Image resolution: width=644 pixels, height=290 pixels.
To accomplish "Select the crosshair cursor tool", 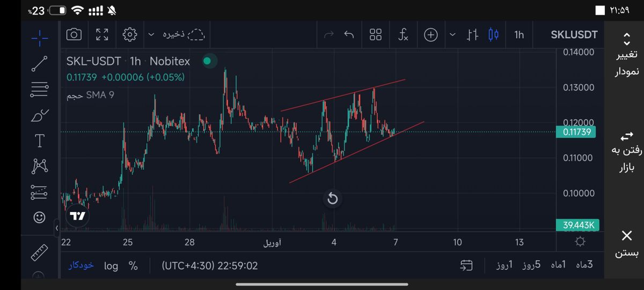I will click(39, 38).
